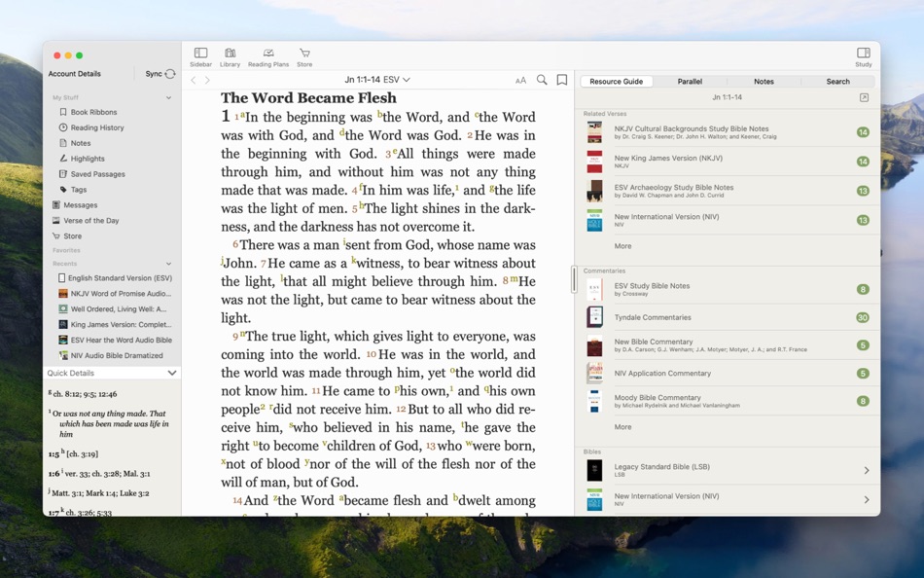This screenshot has width=924, height=578.
Task: Open New King James Version (NKJV) resource
Action: pos(729,162)
